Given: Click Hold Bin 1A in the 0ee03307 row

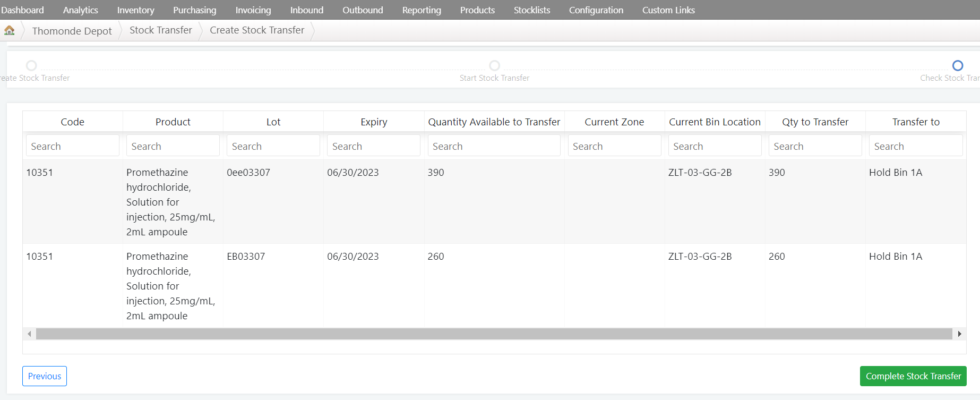Looking at the screenshot, I should (x=896, y=172).
